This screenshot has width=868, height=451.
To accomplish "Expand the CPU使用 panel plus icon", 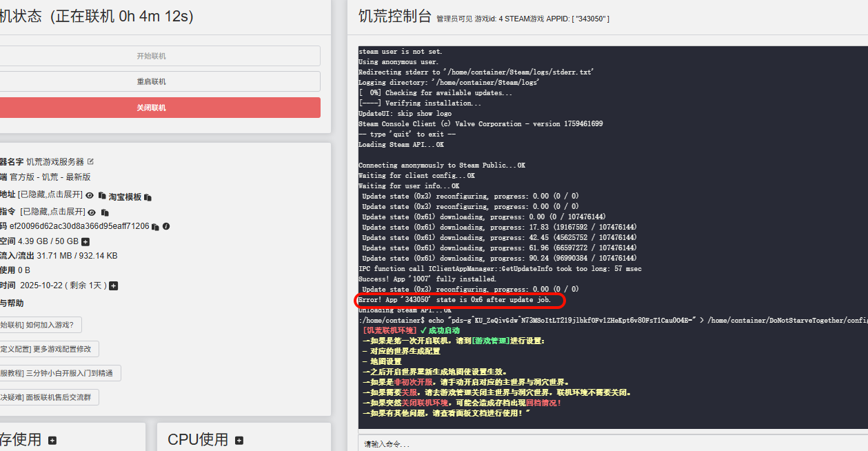I will pyautogui.click(x=239, y=440).
